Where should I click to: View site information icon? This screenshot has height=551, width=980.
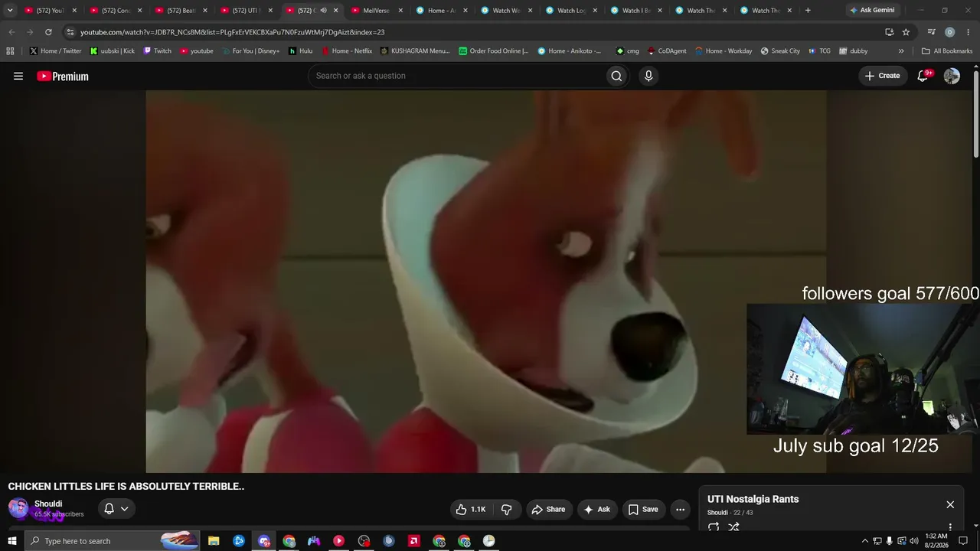(x=70, y=32)
